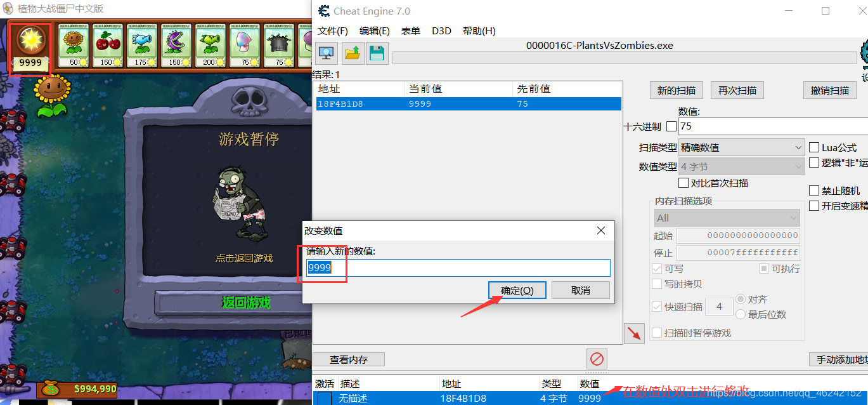Viewport: 868px width, 405px height.
Task: Toggle the 对比首次扫描 checkbox
Action: point(683,183)
